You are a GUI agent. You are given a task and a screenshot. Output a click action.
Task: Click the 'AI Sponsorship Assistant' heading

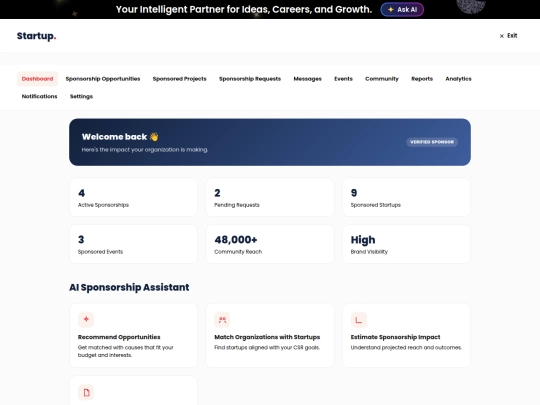click(129, 287)
